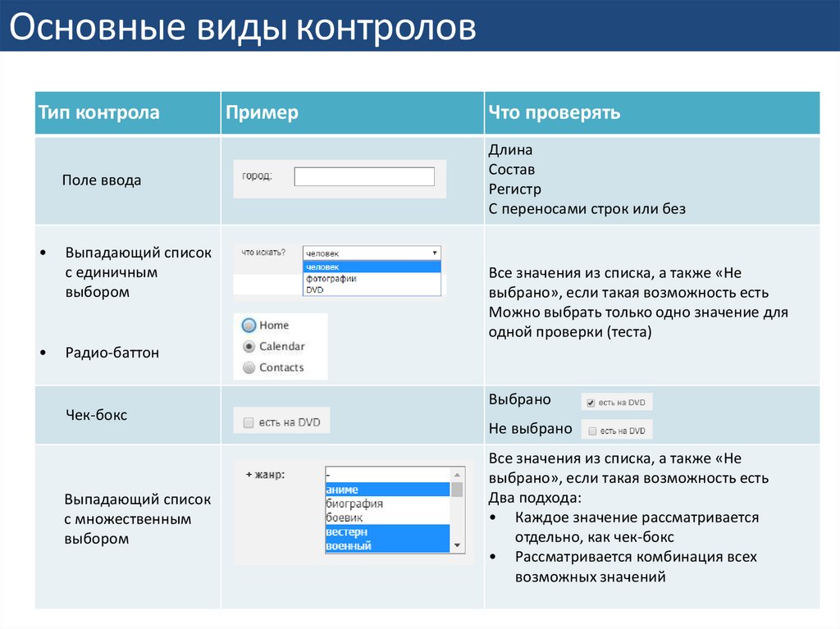Click the Что проверять column header
840x629 pixels.
[652, 112]
